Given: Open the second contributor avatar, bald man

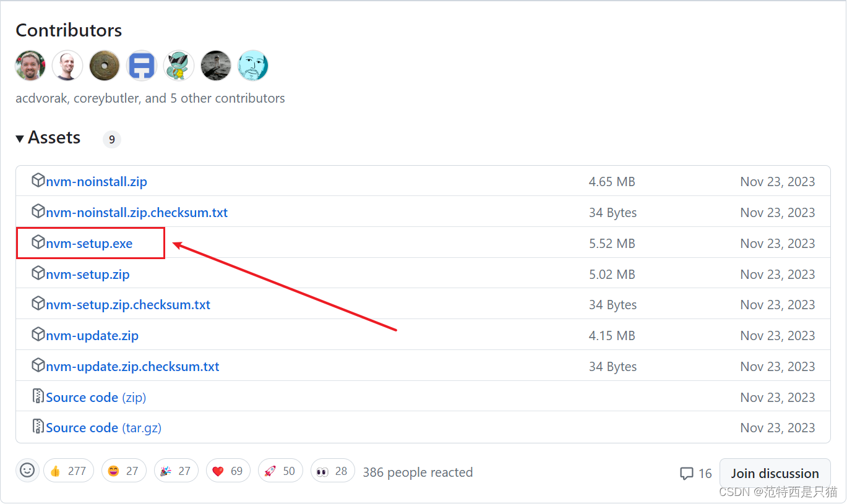Looking at the screenshot, I should [x=67, y=66].
